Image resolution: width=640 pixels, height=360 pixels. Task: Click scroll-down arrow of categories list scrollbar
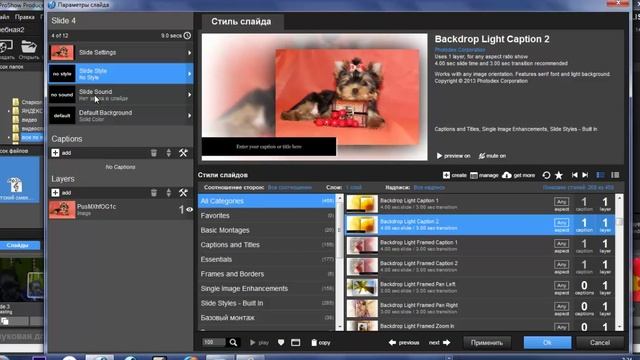point(340,327)
